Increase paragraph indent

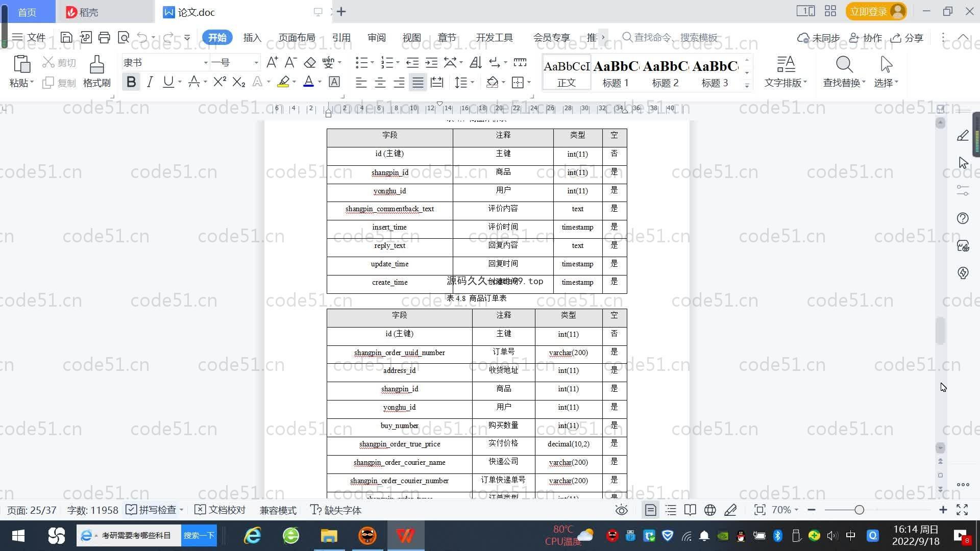[x=431, y=62]
